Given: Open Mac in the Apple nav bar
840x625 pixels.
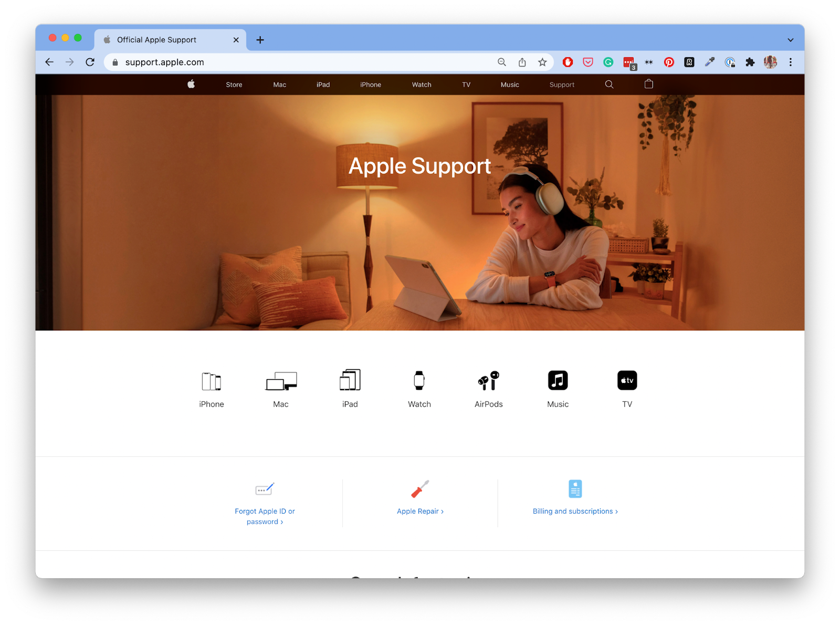Looking at the screenshot, I should (280, 85).
